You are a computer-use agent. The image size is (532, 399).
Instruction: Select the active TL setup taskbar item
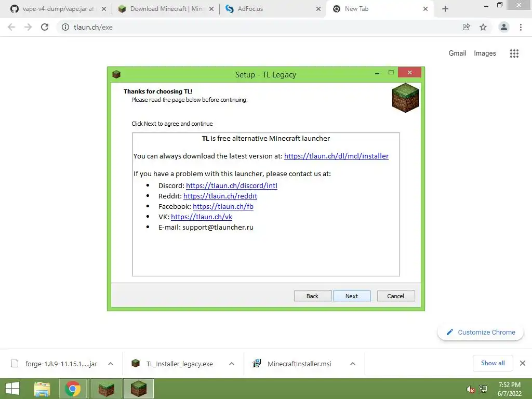pos(139,389)
